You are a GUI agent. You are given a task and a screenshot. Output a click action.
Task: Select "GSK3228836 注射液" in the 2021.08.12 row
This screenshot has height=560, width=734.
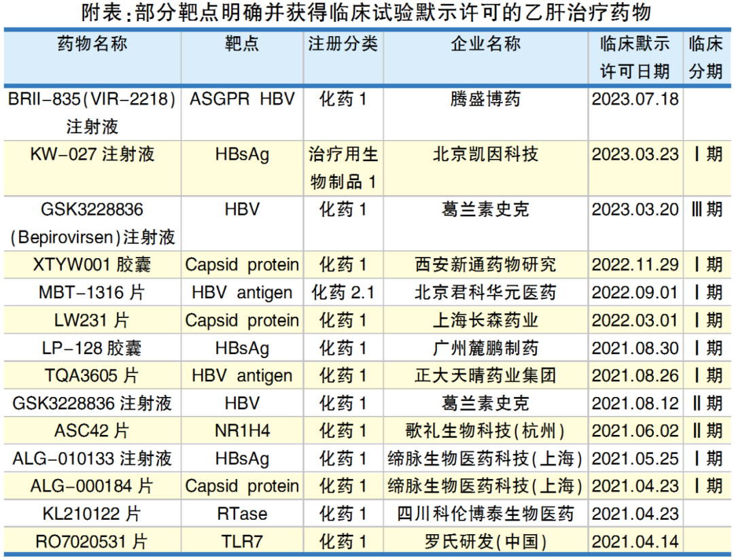92,403
